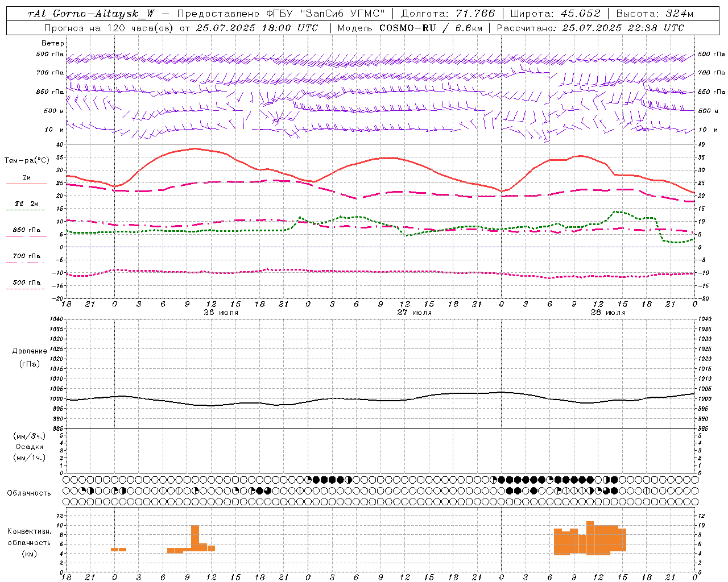Click the Тем-ра(°C) axis label
728x582 pixels.
click(x=27, y=161)
